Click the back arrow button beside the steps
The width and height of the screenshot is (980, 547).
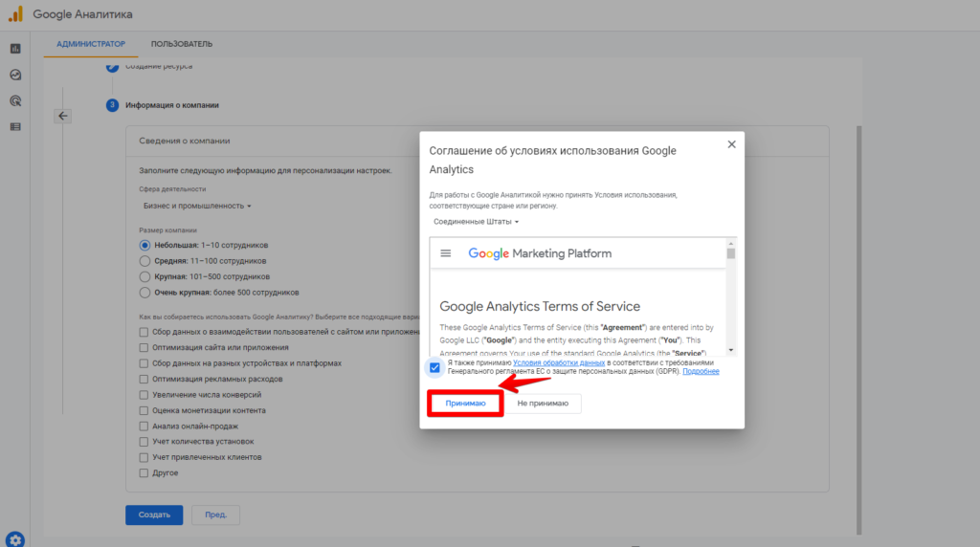[62, 116]
